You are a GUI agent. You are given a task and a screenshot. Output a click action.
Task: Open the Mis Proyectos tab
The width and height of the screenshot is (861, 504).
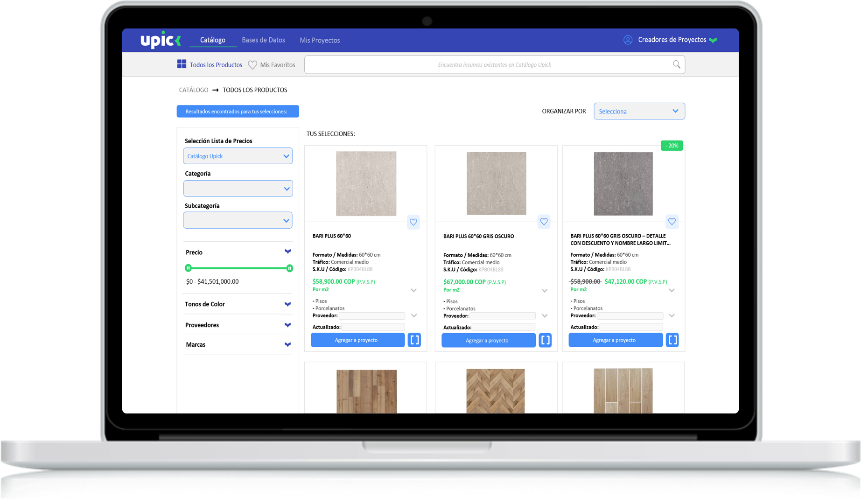(x=320, y=41)
